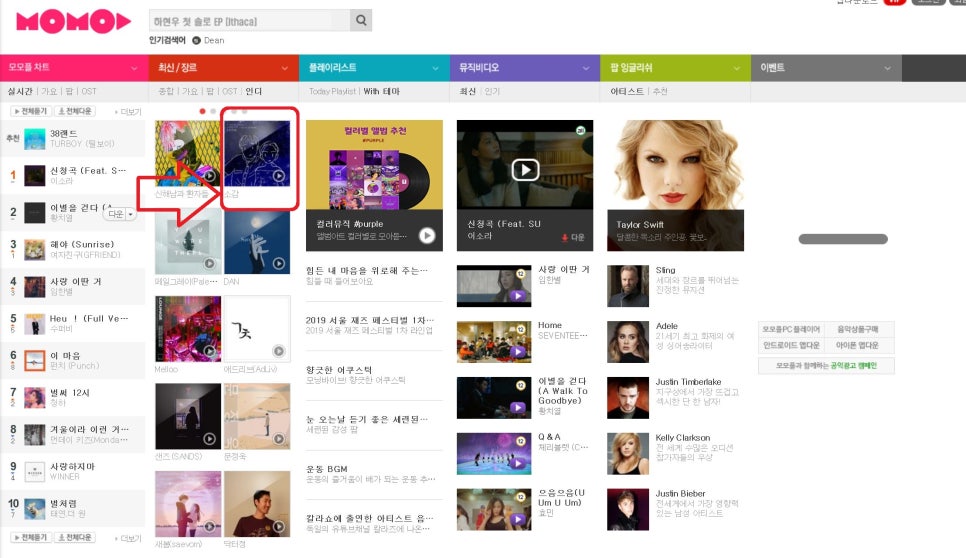Viewport: 966px width, 558px height.
Task: Open the Taylor Swift artist banner
Action: click(675, 185)
